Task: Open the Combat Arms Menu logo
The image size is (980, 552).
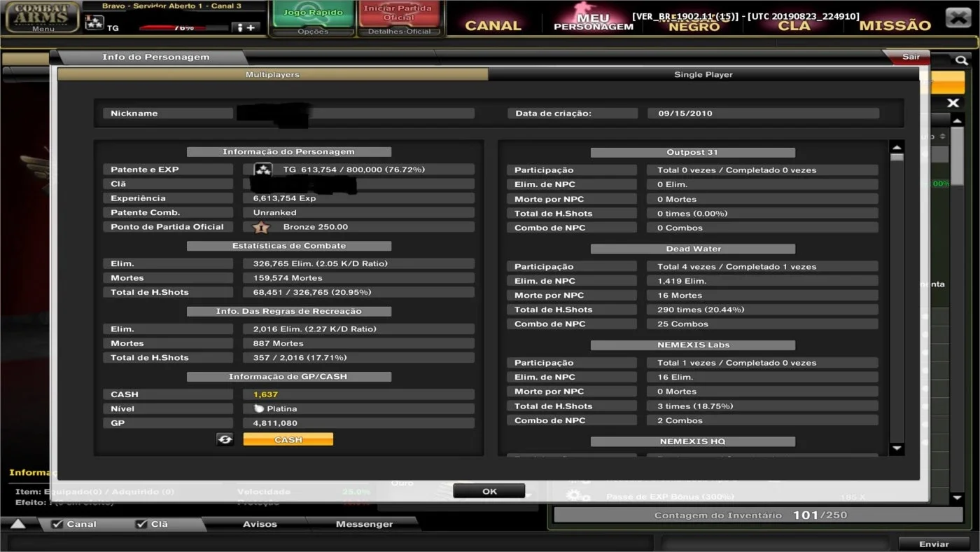Action: click(x=43, y=18)
